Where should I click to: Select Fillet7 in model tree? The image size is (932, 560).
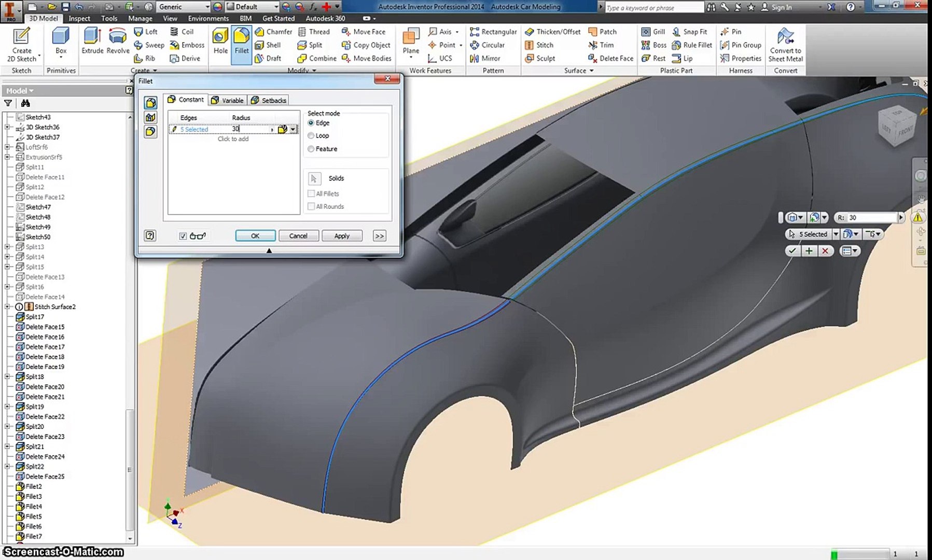[x=33, y=536]
